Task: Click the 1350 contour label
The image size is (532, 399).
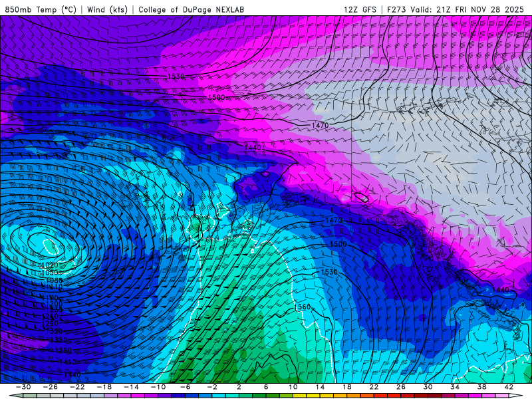Action: coord(59,340)
